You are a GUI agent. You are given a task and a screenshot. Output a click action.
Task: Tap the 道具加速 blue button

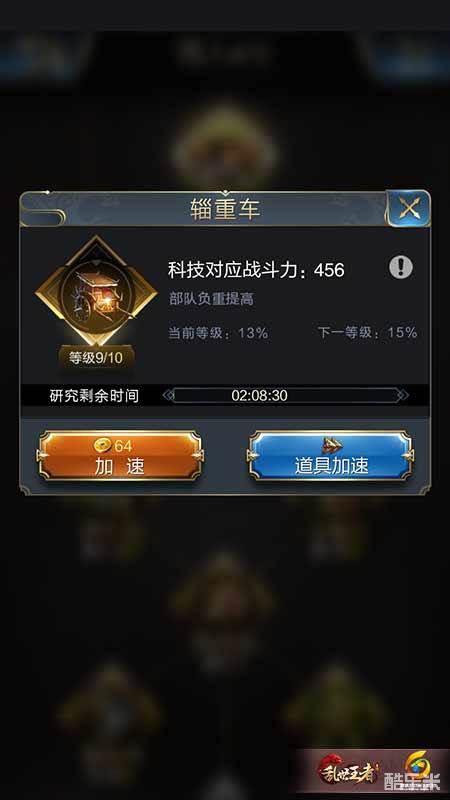[331, 456]
